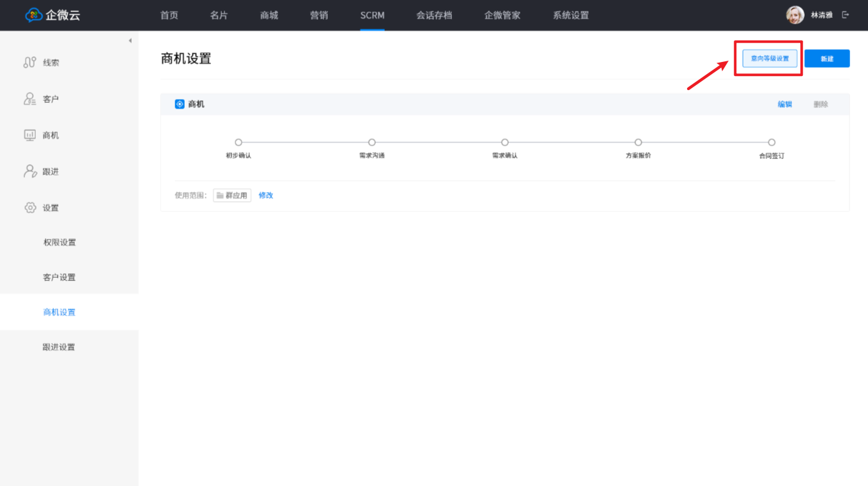Select the 需求沟通 stage node
Image resolution: width=868 pixels, height=486 pixels.
pos(372,142)
